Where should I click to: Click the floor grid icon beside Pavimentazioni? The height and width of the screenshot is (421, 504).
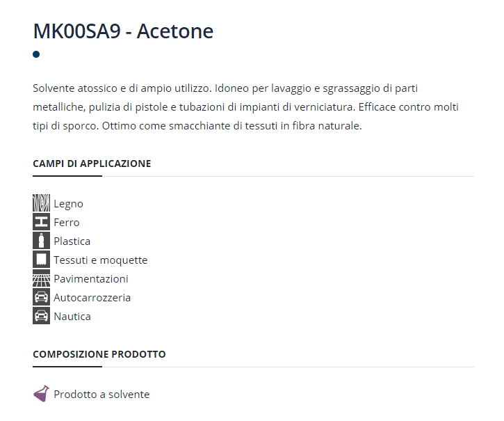41,279
